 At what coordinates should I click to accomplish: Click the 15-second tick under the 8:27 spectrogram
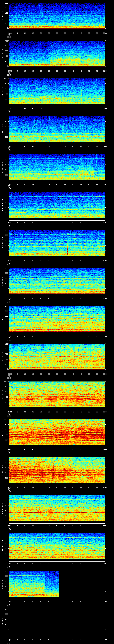33,336
